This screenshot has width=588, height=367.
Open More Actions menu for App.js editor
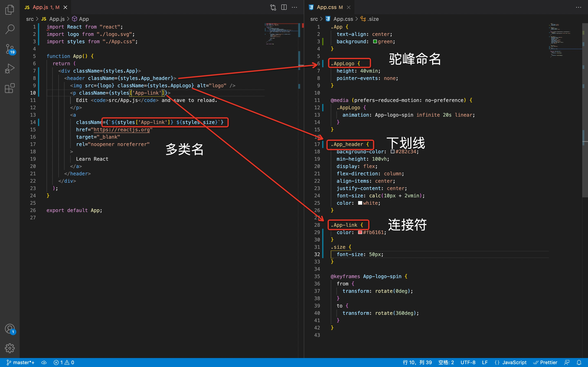click(294, 7)
